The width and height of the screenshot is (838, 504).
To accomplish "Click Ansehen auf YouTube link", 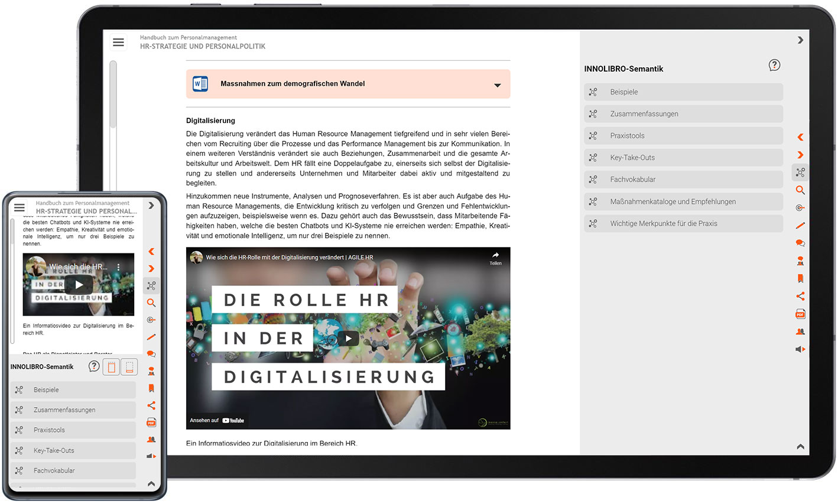I will (217, 421).
